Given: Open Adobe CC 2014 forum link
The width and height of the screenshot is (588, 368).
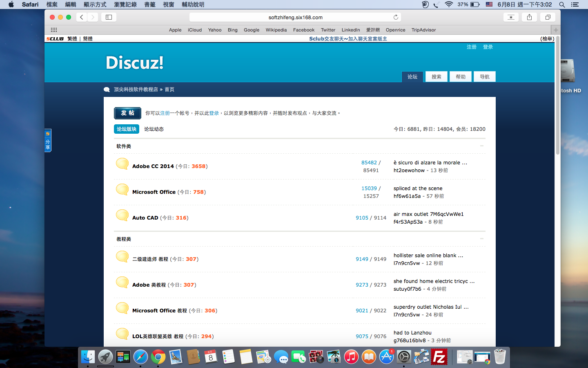Looking at the screenshot, I should [153, 166].
